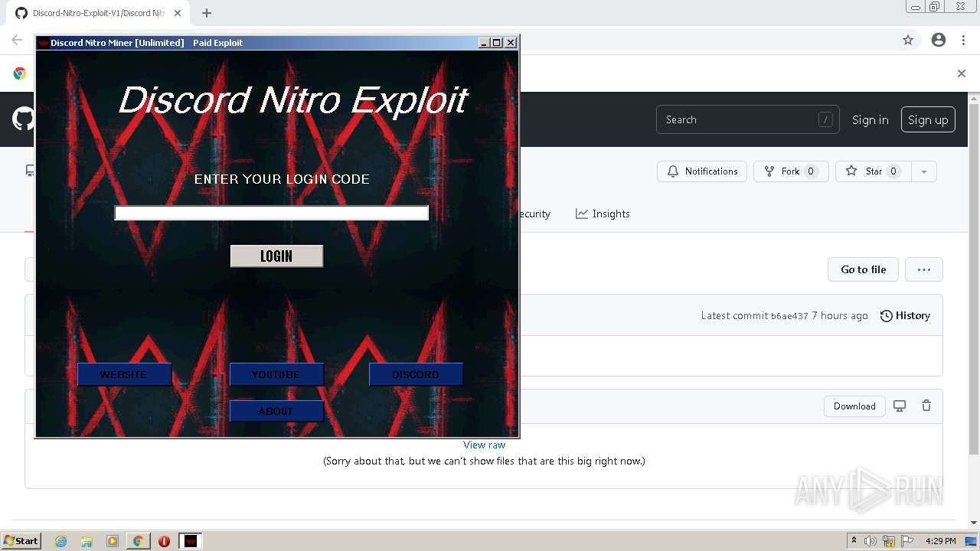Expand the dropdown arrow beside Star

point(924,171)
